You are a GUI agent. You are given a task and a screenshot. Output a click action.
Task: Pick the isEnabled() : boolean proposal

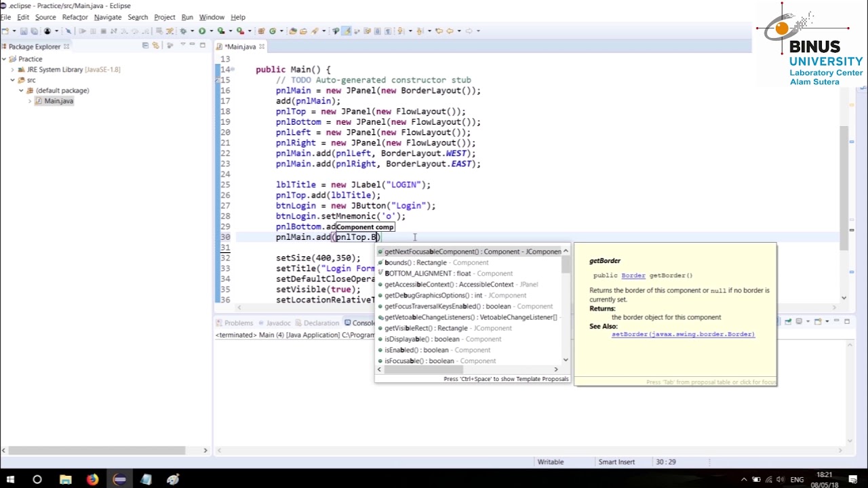[469, 350]
